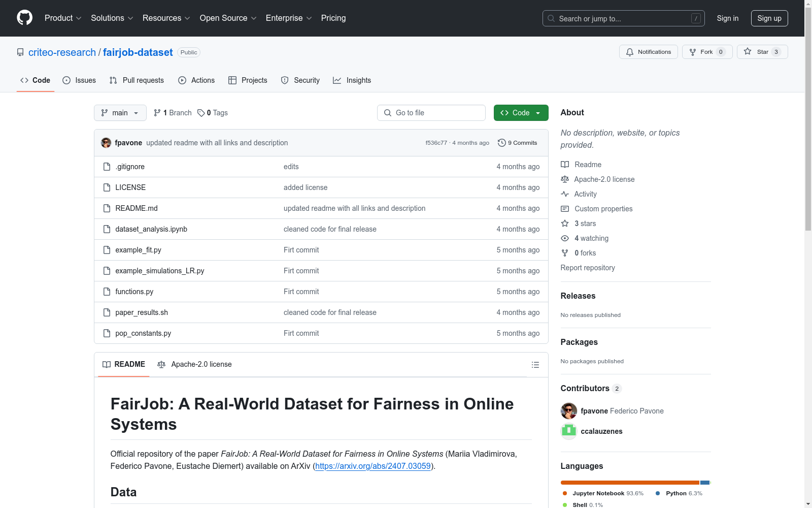
Task: Expand the Product menu
Action: tap(63, 18)
